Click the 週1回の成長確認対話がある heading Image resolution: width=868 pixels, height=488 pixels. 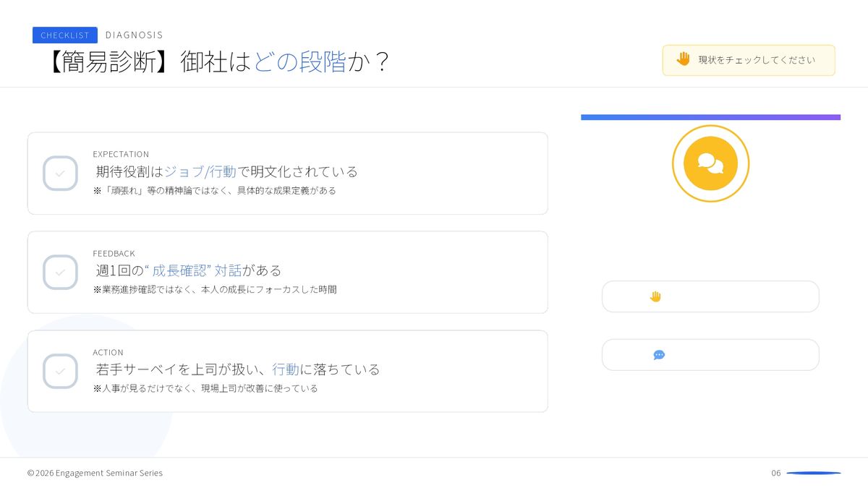[189, 270]
